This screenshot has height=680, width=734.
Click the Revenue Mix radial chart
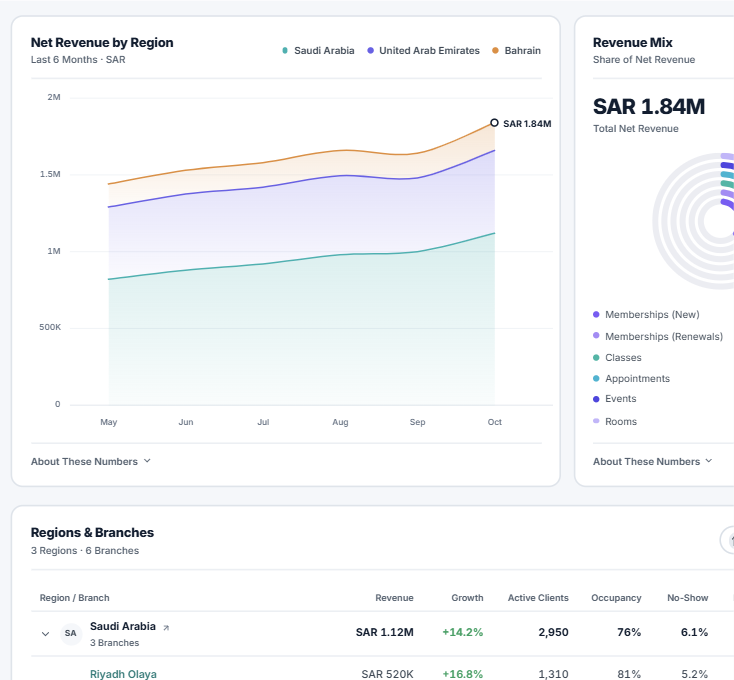(694, 221)
